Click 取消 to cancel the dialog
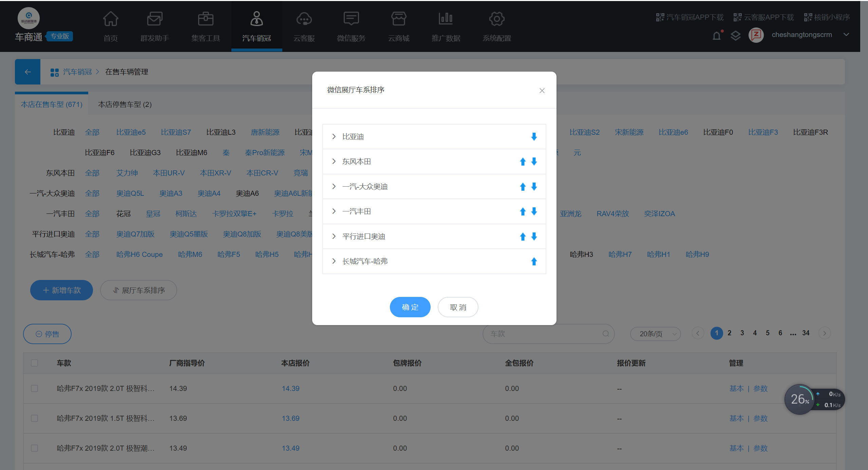The image size is (868, 470). 458,307
